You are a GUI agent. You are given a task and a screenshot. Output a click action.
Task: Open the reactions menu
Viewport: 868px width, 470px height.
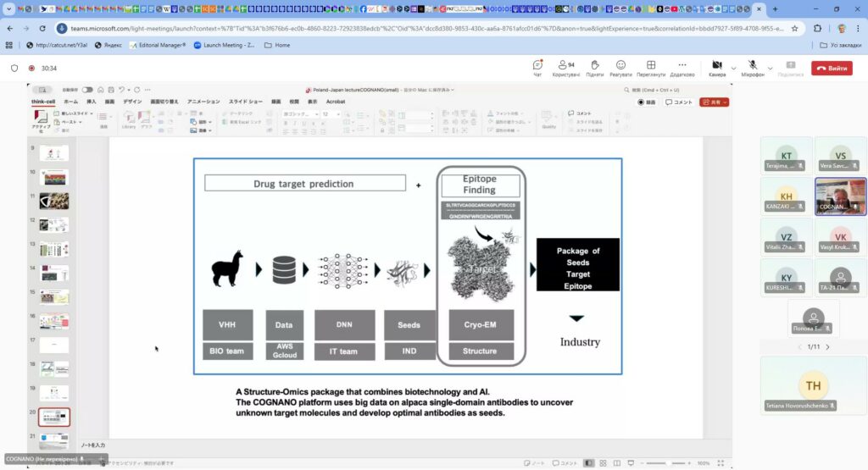[620, 68]
